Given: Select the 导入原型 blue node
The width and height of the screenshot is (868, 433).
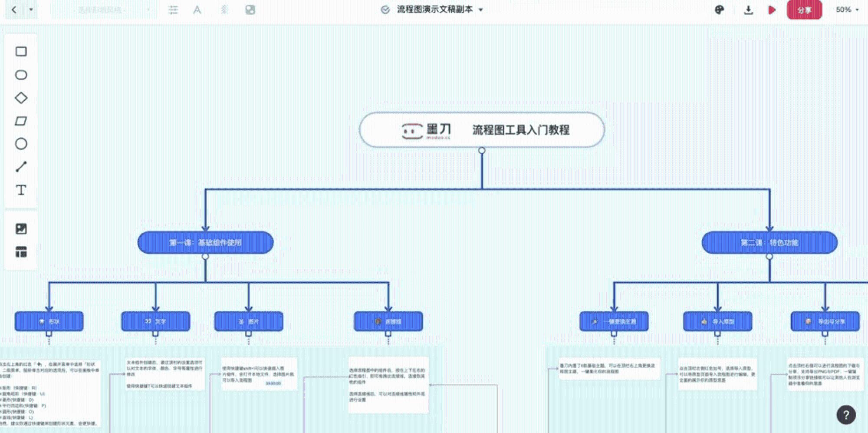Looking at the screenshot, I should click(x=717, y=321).
